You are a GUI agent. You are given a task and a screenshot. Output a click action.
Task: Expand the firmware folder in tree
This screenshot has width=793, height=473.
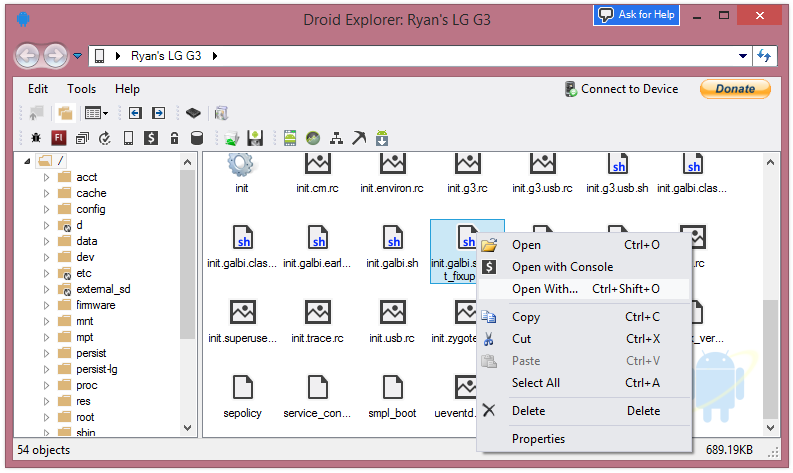[46, 305]
